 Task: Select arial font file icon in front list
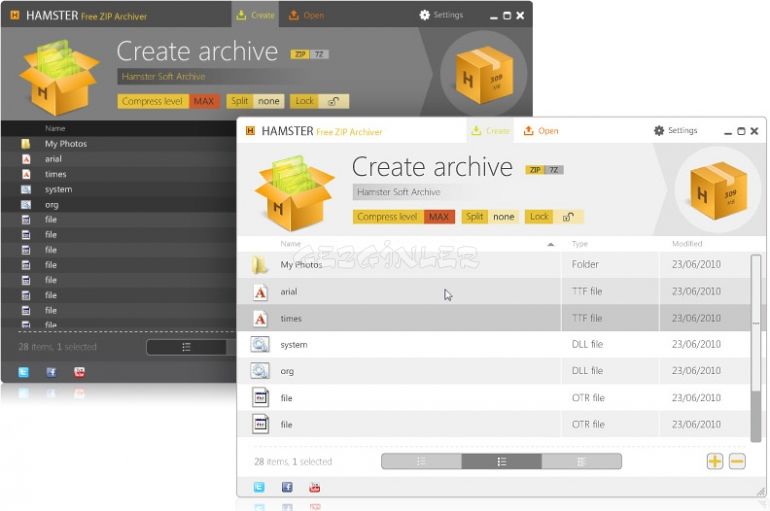click(x=260, y=292)
